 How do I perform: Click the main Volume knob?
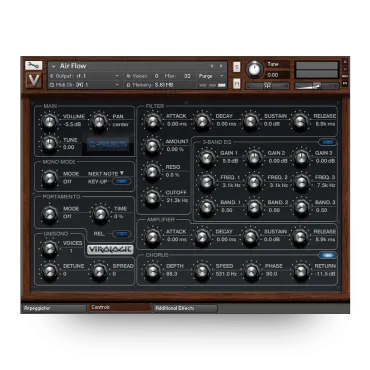[49, 121]
